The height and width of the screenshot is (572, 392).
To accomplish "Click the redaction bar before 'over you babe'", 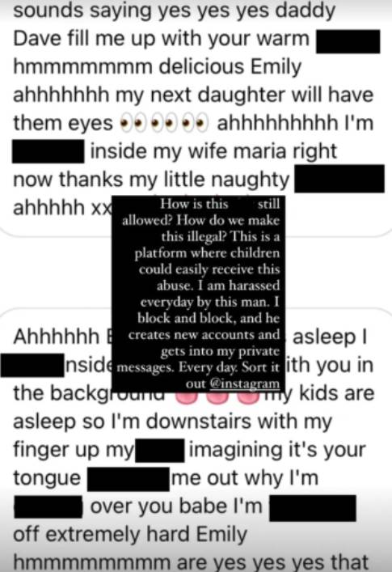I will [48, 506].
